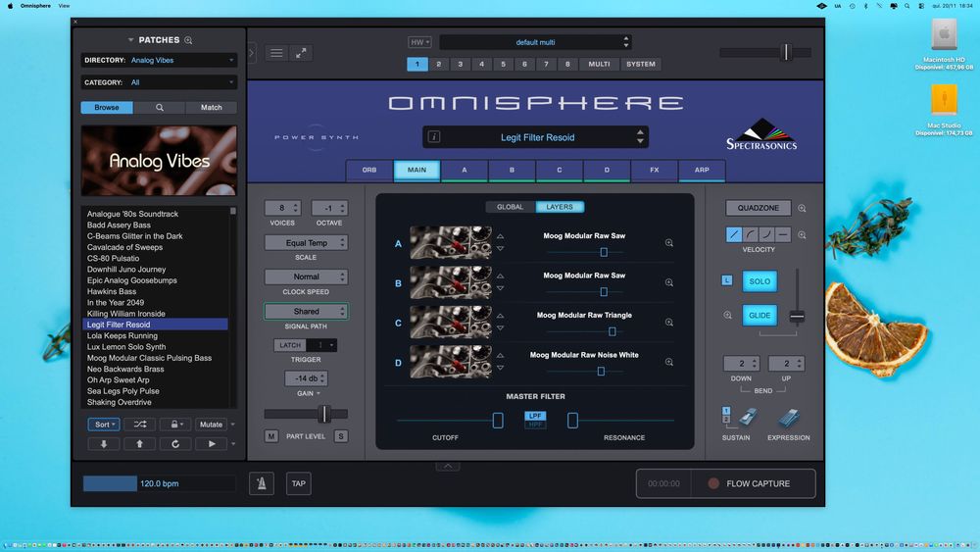Click the audition play icon
Screen dimensions: 980x552
tap(212, 444)
